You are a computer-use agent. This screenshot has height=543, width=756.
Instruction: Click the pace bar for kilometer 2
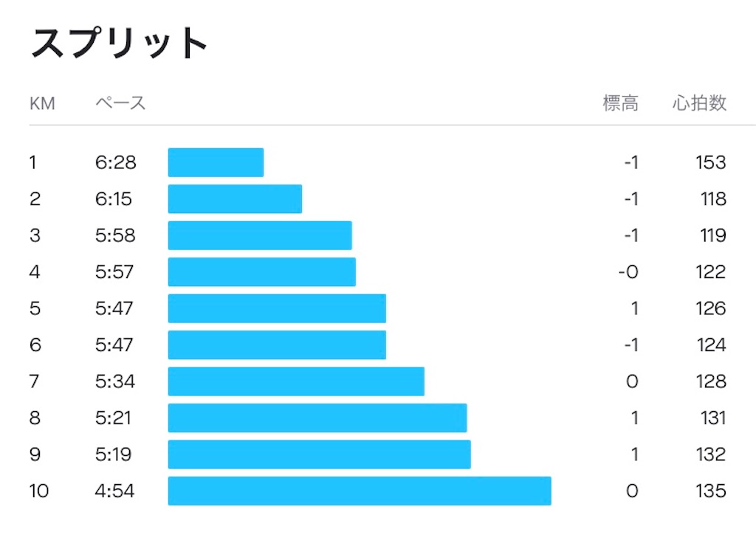(x=235, y=199)
